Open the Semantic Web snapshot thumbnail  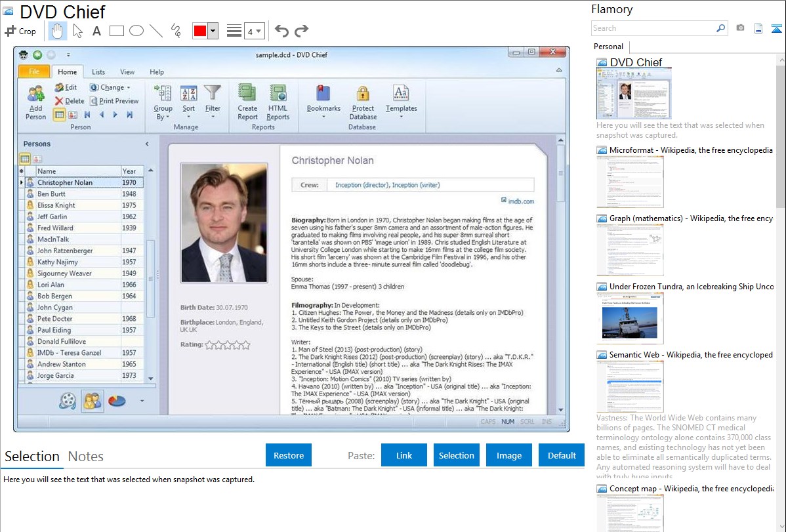tap(630, 386)
